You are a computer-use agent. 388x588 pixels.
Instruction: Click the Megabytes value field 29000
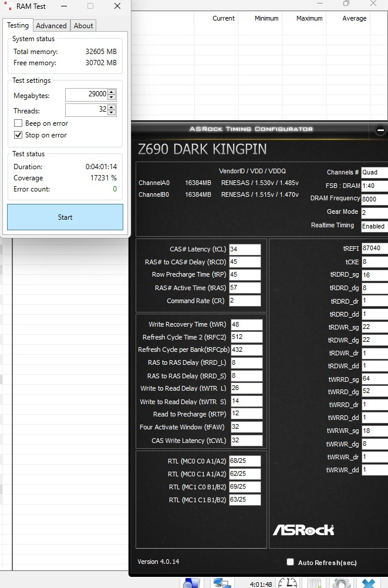tap(87, 95)
